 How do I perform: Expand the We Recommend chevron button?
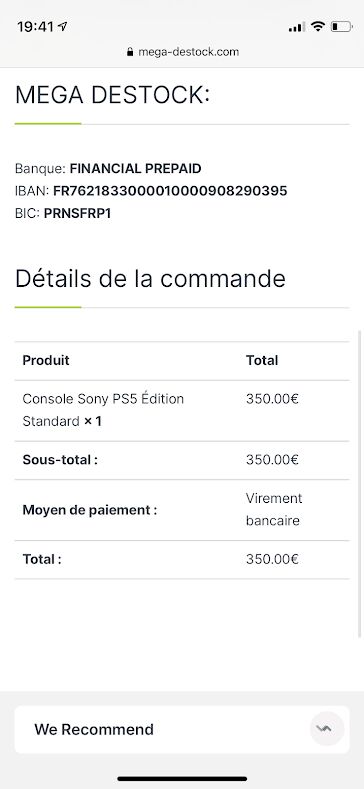[x=327, y=729]
